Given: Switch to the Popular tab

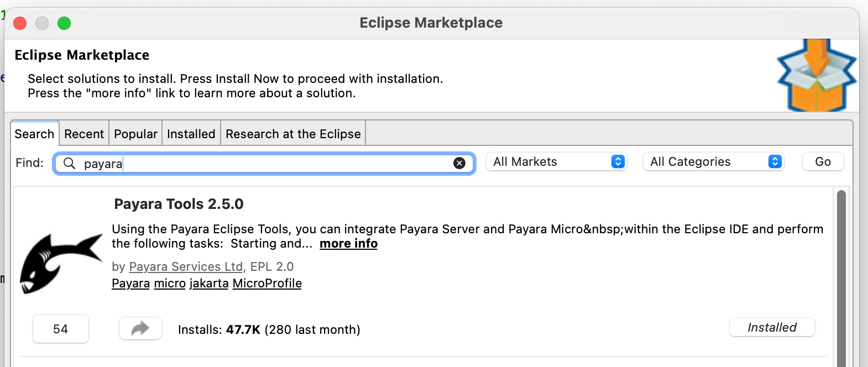Looking at the screenshot, I should click(135, 134).
